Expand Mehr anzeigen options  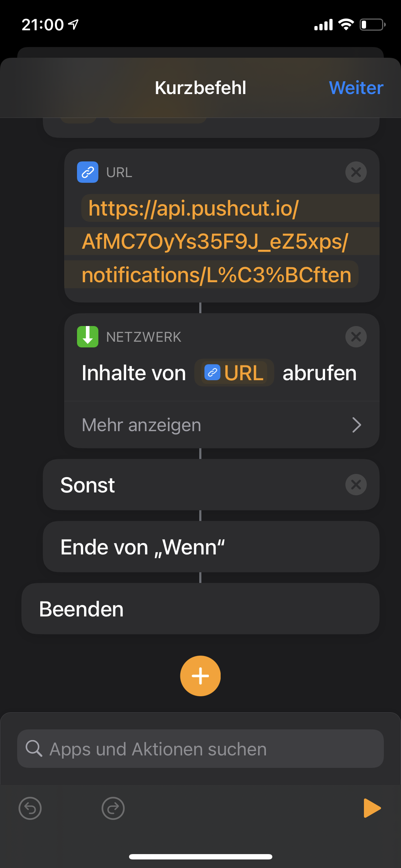pos(222,425)
